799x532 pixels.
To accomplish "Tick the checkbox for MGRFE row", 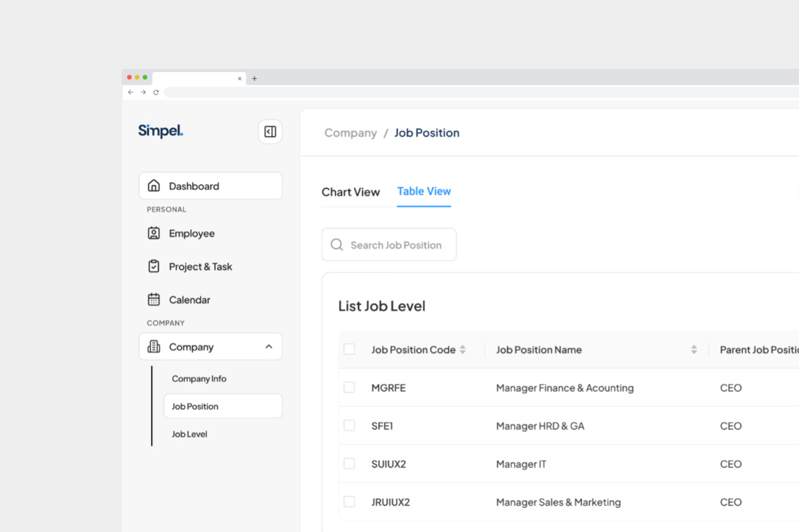I will 350,387.
